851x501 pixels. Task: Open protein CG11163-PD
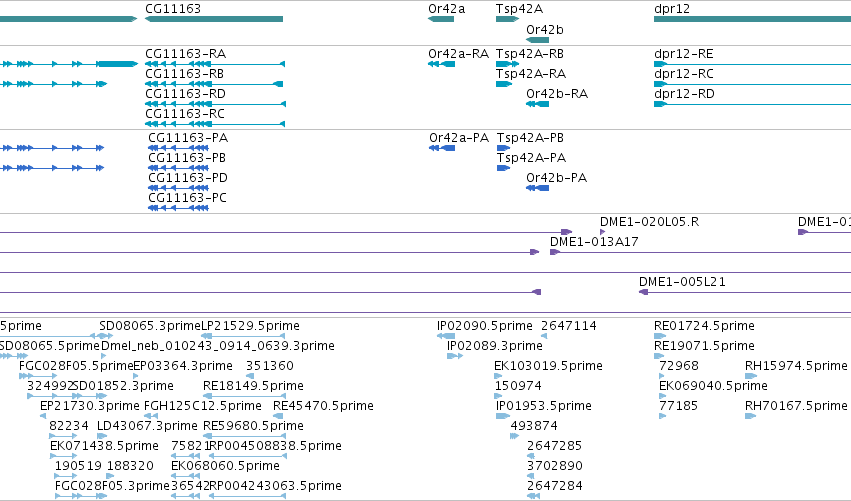(188, 178)
